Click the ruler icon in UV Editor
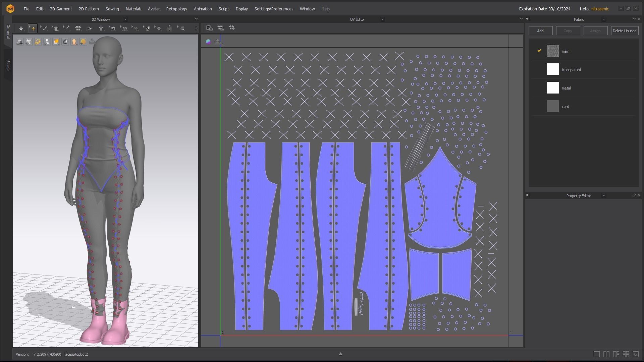 tap(217, 42)
